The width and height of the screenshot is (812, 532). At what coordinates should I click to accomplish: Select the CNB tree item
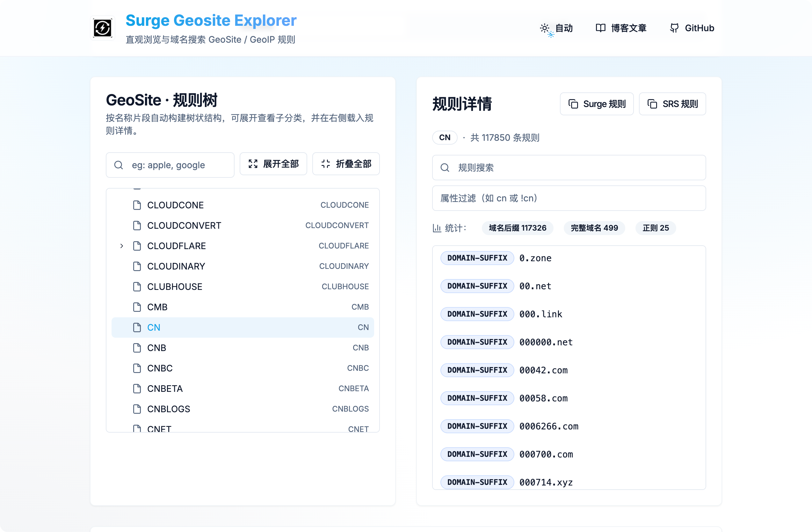(x=243, y=348)
